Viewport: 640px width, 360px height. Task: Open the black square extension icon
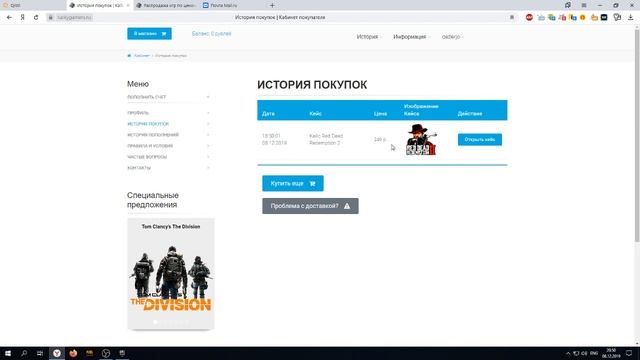(x=604, y=18)
